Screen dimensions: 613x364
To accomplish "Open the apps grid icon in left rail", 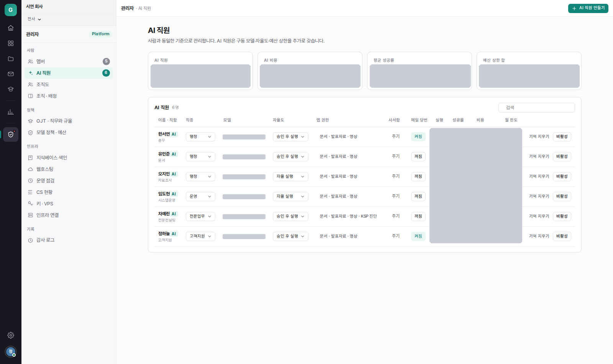I will click(11, 43).
